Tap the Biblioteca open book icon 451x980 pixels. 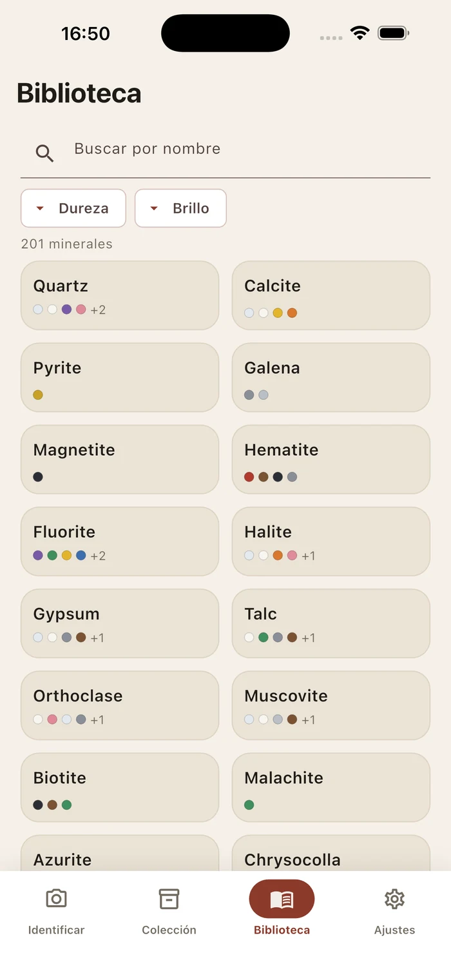pos(282,899)
